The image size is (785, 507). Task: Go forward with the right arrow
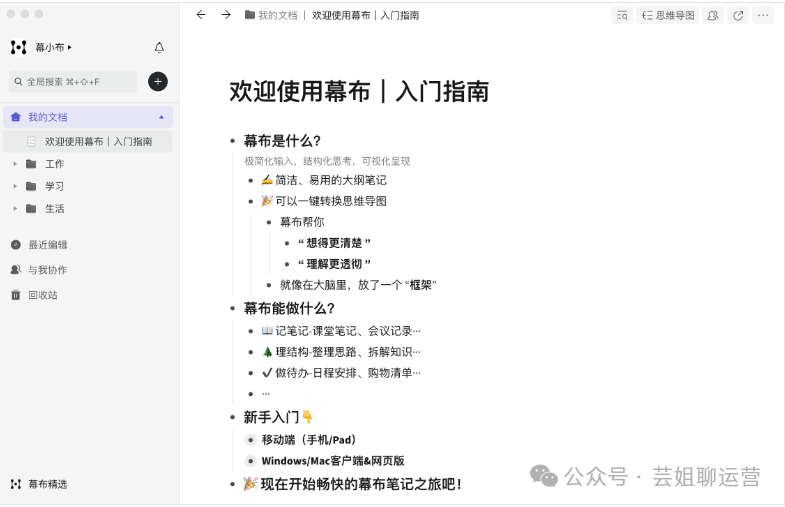[x=226, y=15]
